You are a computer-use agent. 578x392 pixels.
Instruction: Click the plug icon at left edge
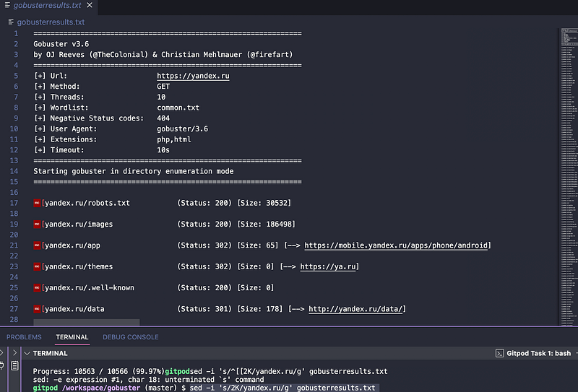pos(1,365)
